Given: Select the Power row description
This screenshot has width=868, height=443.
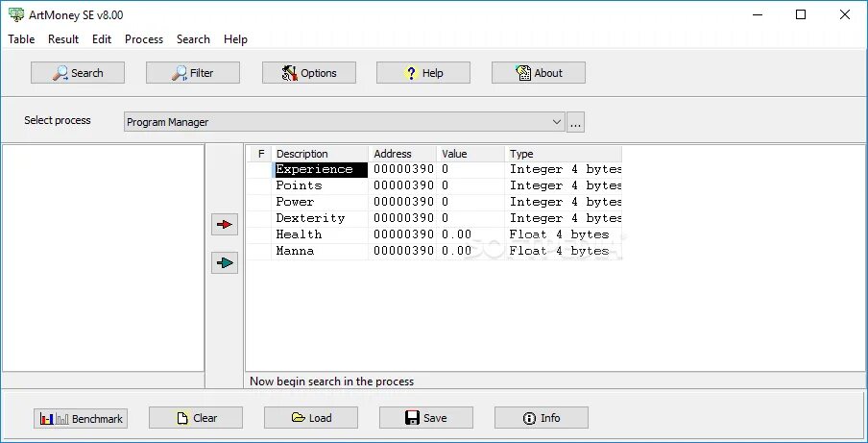Looking at the screenshot, I should [320, 202].
